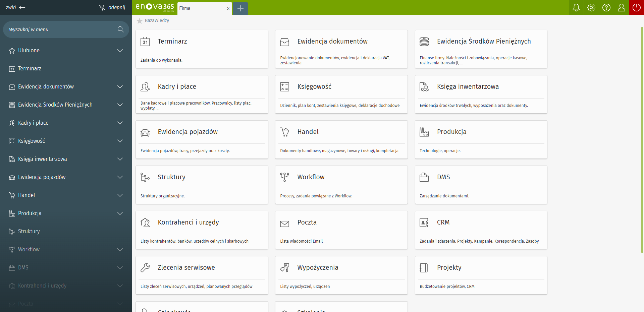Unpin the sidebar with odepnij
Viewport: 644px width, 312px height.
[112, 7]
